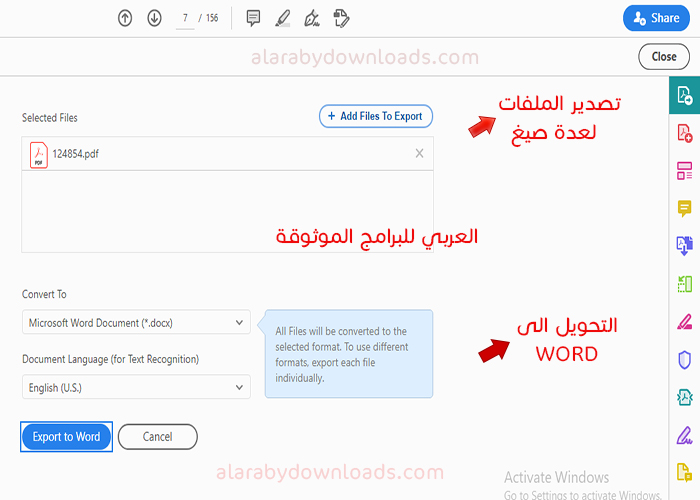The width and height of the screenshot is (700, 500).
Task: Remove 124854.pdf from selected files
Action: pyautogui.click(x=419, y=154)
